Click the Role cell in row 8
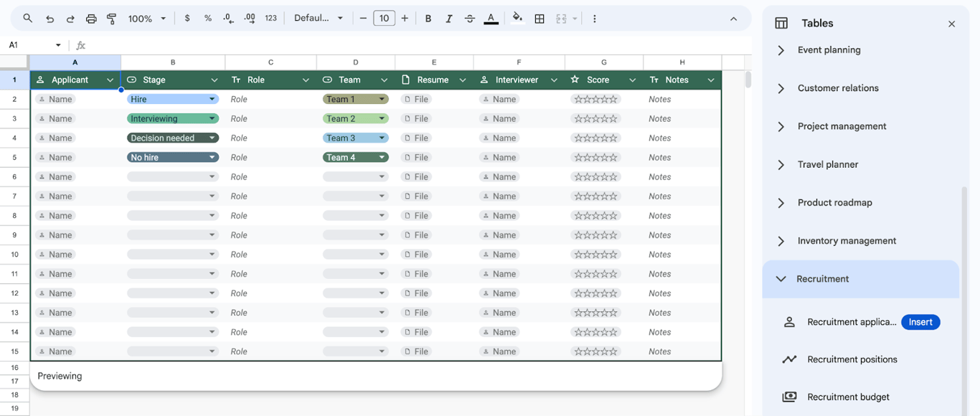This screenshot has height=416, width=980. pos(270,216)
